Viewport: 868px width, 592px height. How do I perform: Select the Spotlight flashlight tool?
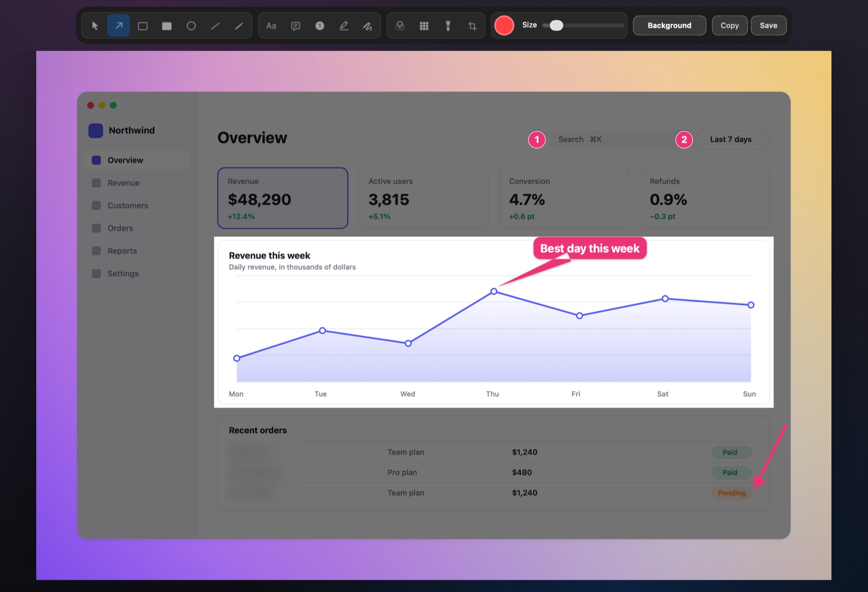click(448, 26)
